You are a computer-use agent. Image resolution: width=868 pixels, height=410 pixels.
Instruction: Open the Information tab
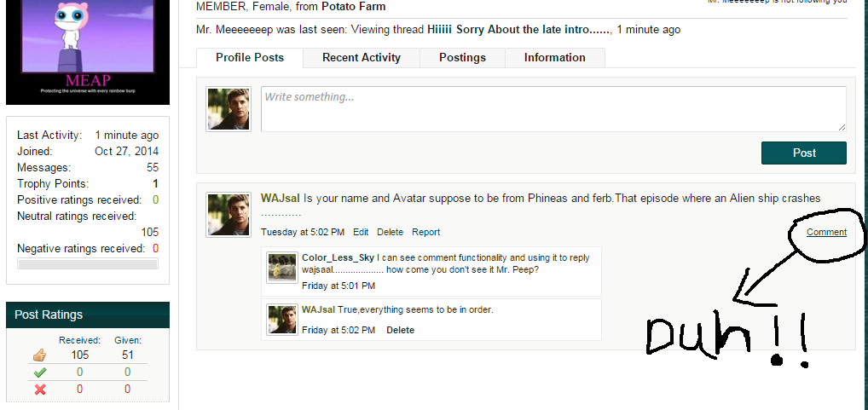[x=555, y=58]
